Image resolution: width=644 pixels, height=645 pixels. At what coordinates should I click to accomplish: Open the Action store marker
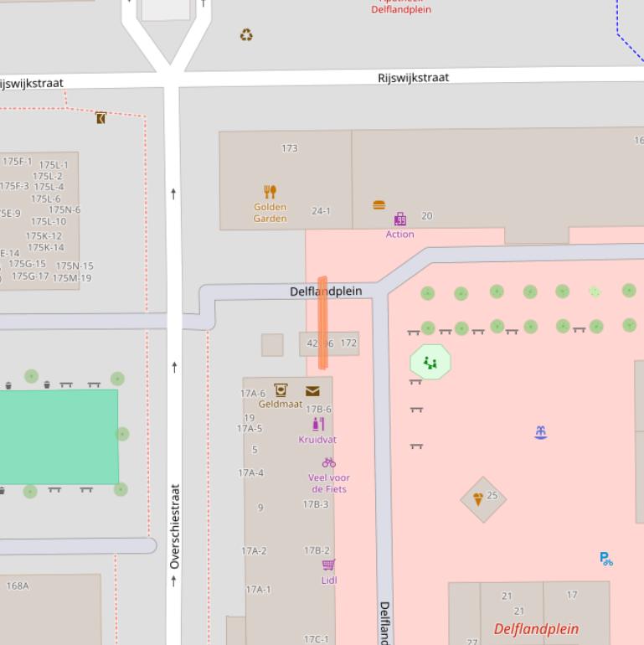point(400,219)
